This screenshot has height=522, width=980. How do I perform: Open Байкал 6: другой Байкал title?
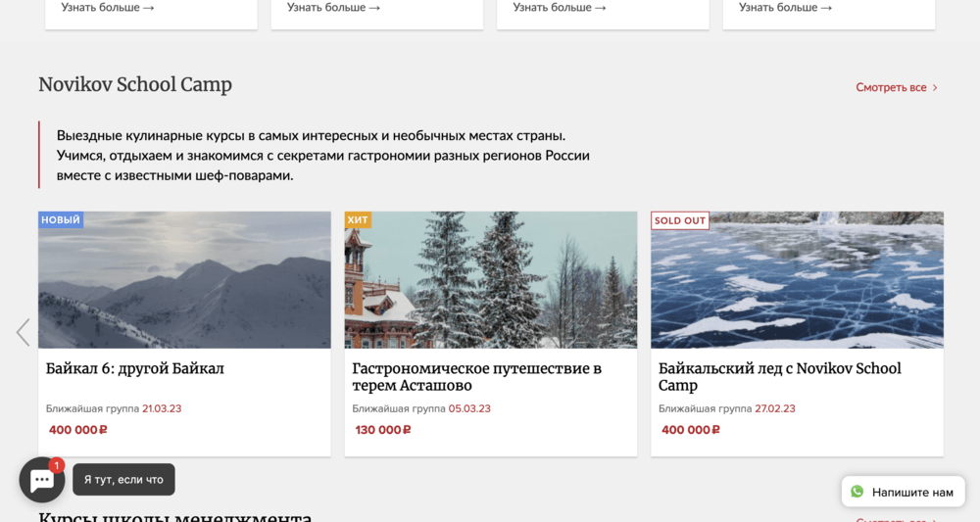[x=135, y=368]
